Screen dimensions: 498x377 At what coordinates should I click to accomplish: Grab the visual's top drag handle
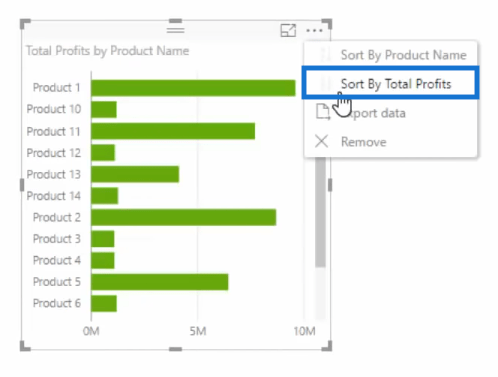(176, 30)
